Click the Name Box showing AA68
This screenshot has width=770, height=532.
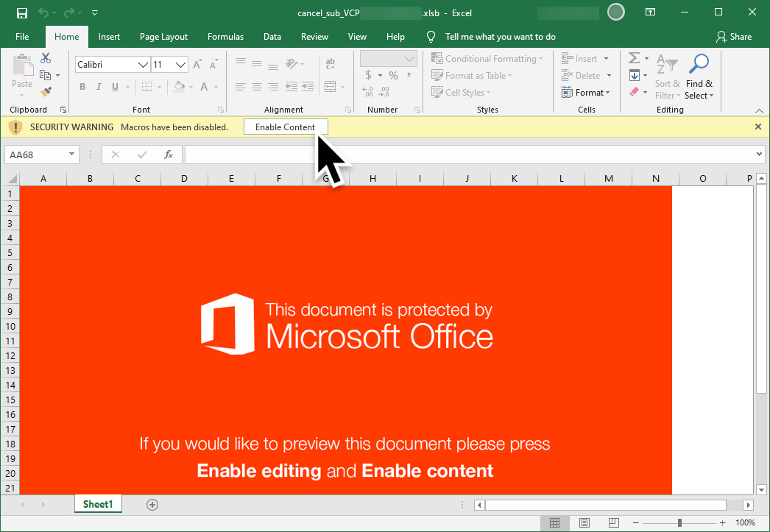tap(42, 155)
